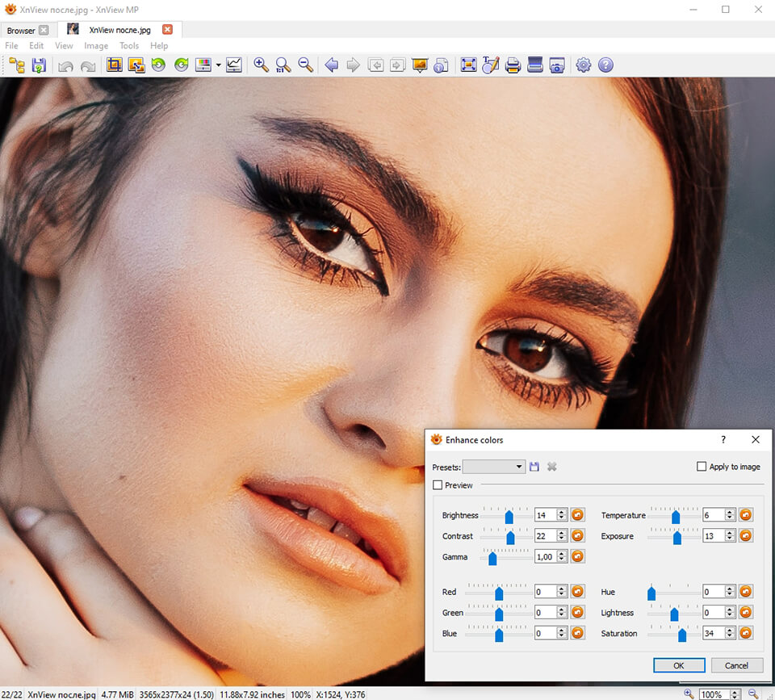Rotate the image clockwise
775x700 pixels.
[179, 65]
